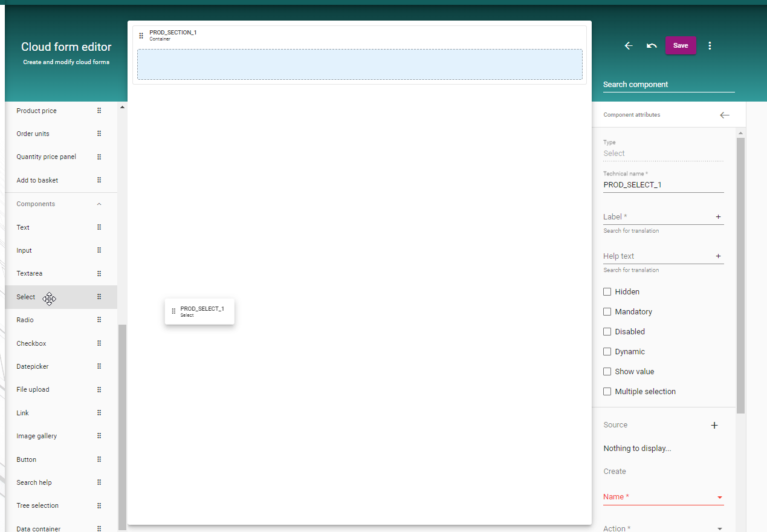Click drag handle for Select component
Screen dimensions: 767x532
tap(99, 297)
